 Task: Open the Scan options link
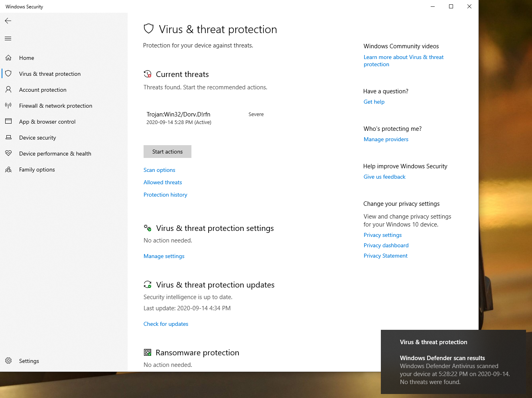160,170
